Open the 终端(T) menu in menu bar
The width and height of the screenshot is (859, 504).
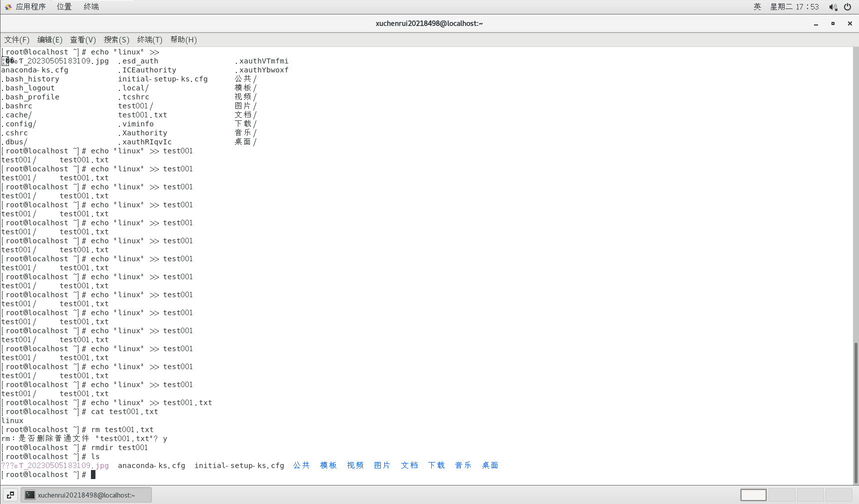149,40
